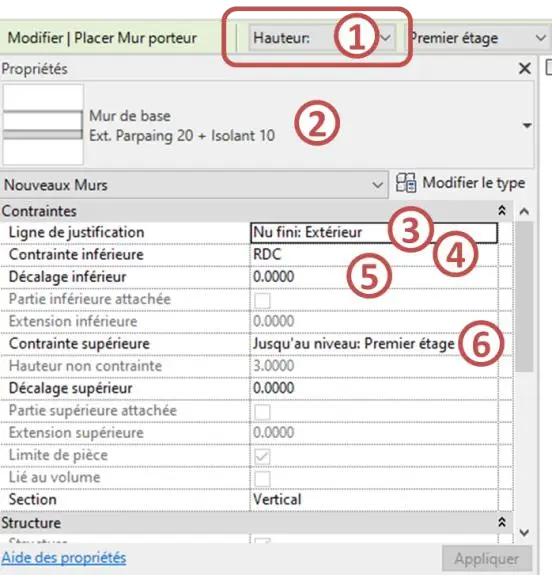
Task: Click Contrainte supérieure value Jusqu'au niveau
Action: click(x=374, y=344)
